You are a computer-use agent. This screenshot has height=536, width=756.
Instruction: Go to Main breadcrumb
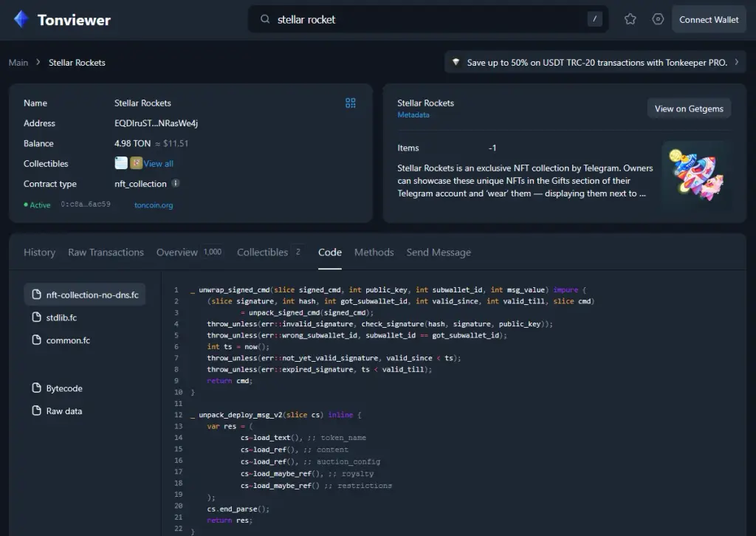pos(18,63)
